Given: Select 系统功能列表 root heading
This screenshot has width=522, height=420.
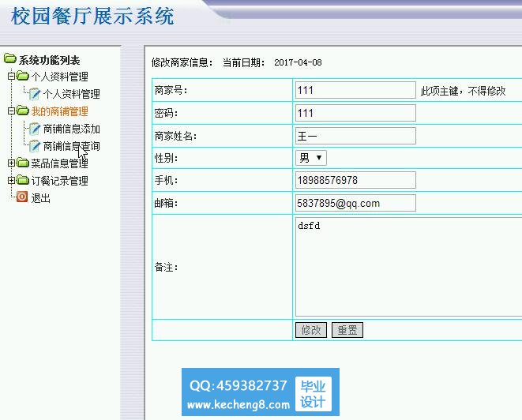Looking at the screenshot, I should 49,60.
